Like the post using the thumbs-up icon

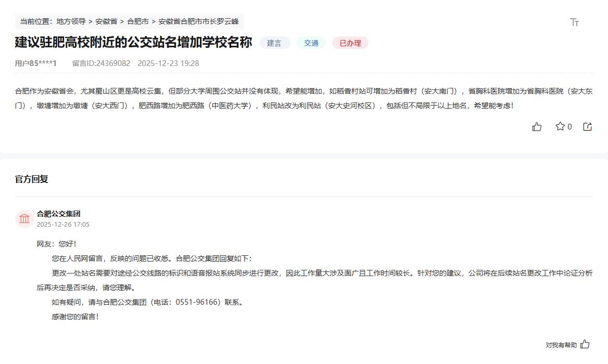point(537,126)
